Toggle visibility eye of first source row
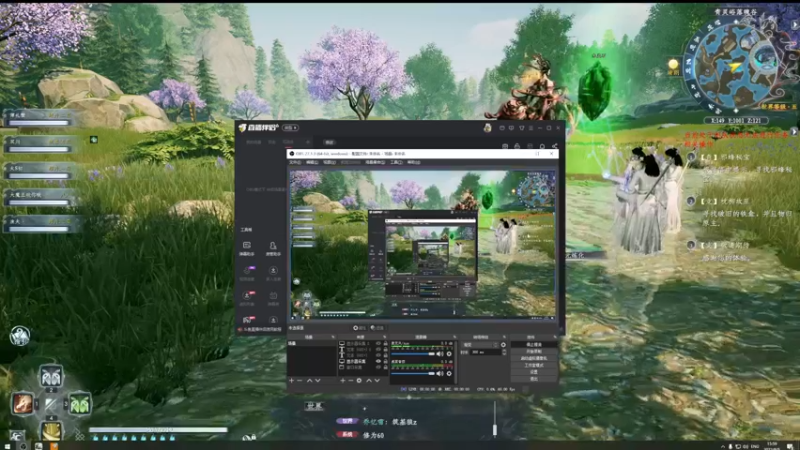This screenshot has width=800, height=450. [x=378, y=343]
